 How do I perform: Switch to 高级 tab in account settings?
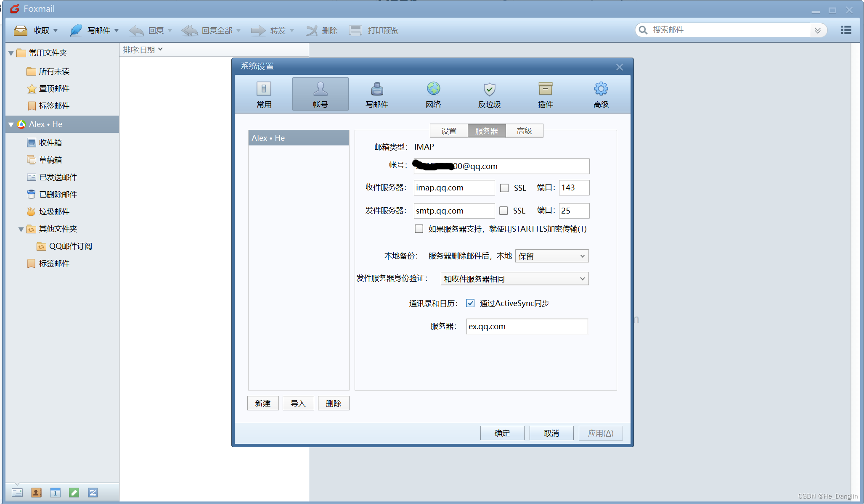524,131
